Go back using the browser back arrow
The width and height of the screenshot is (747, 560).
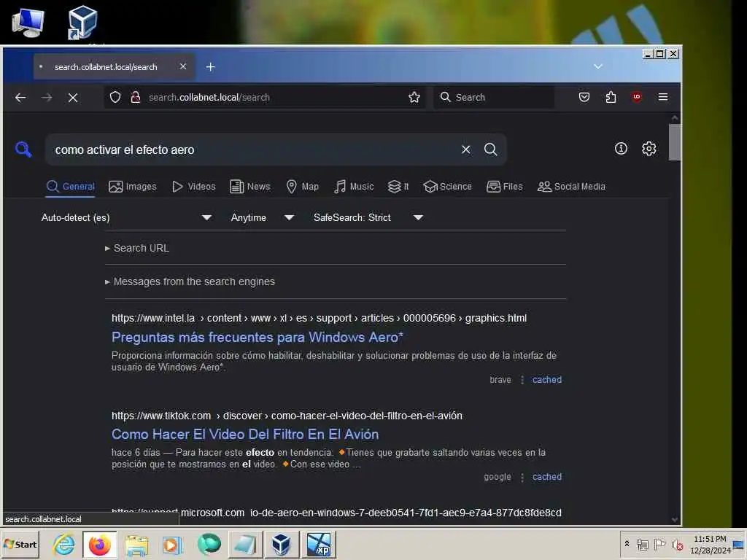click(20, 98)
